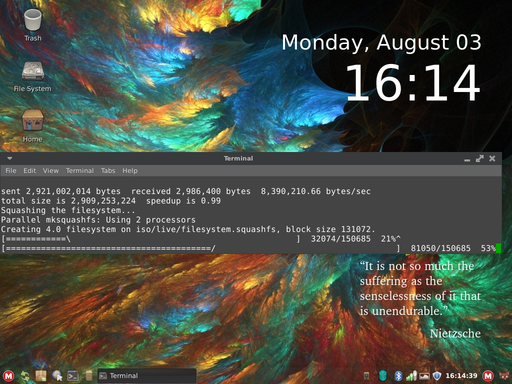Click the wallpaper picture tray icon

point(424,376)
